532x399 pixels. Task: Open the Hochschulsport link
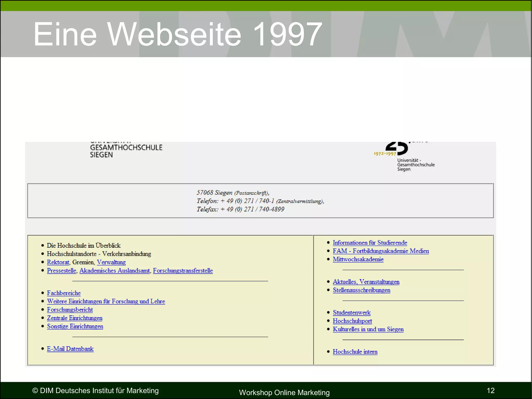point(352,321)
